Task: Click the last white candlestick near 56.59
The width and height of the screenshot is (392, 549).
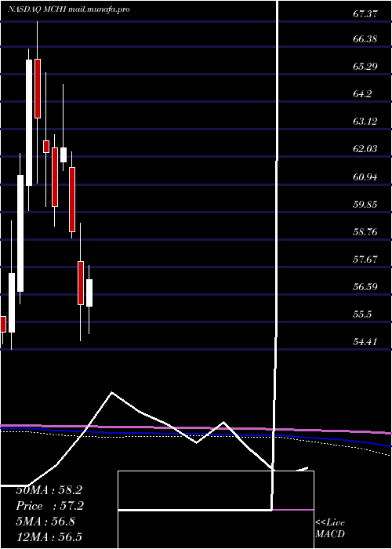Action: (x=89, y=293)
